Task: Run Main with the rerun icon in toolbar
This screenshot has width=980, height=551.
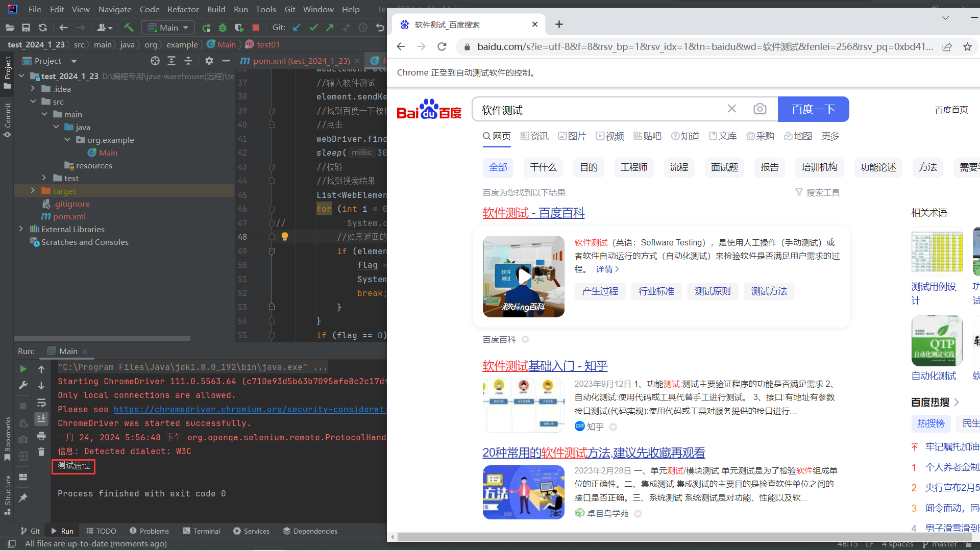Action: (x=206, y=28)
